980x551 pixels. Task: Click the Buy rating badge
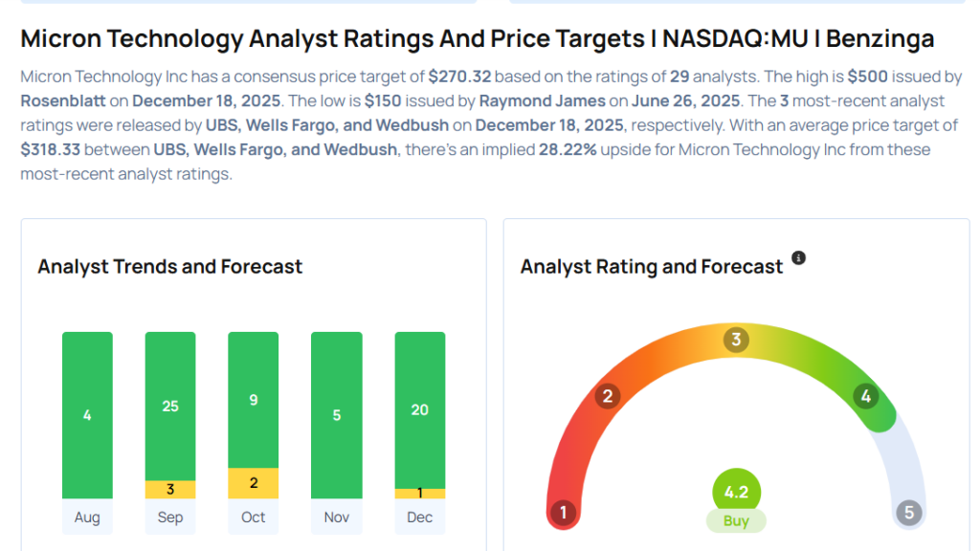736,521
